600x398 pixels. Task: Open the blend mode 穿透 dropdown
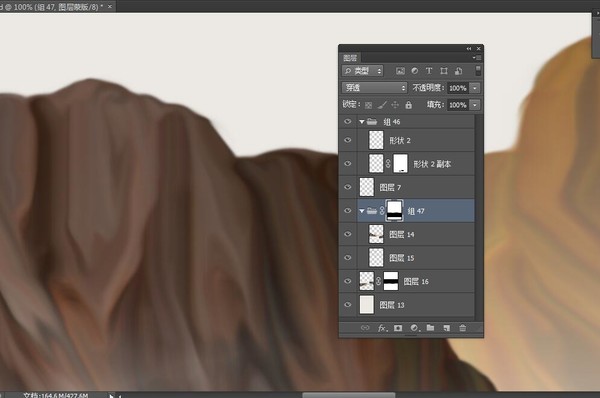click(x=375, y=88)
